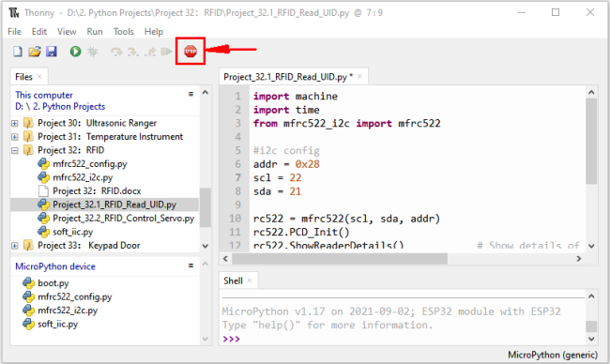
Task: Open the Edit menu
Action: (x=38, y=32)
